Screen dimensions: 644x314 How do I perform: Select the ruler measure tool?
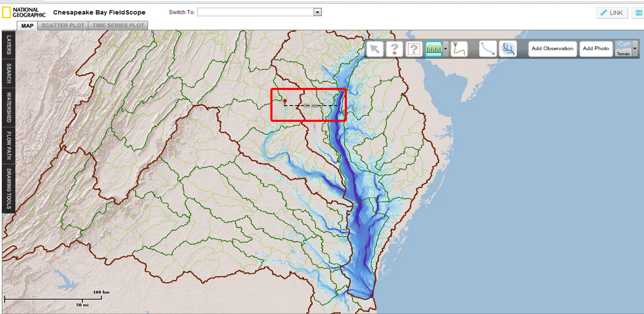tap(434, 49)
